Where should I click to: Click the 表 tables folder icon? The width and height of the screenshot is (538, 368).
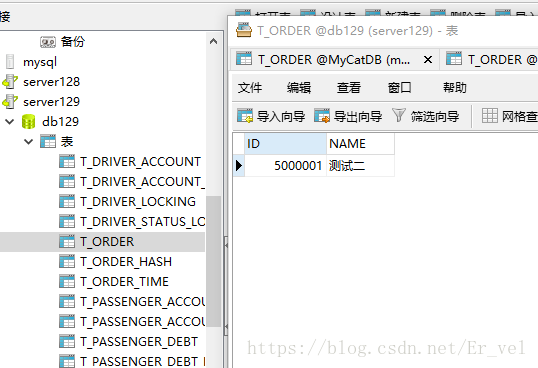(x=48, y=141)
